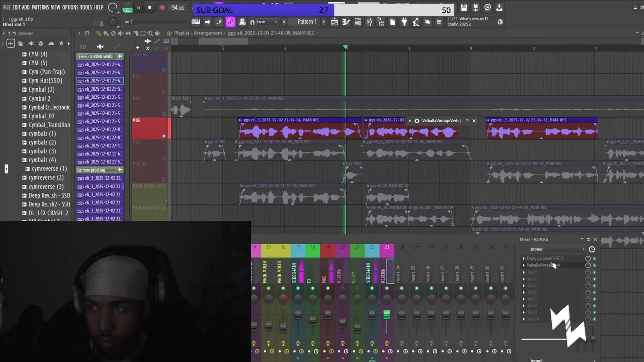The image size is (644, 362).
Task: Click the download icon in top right
Action: [x=499, y=8]
